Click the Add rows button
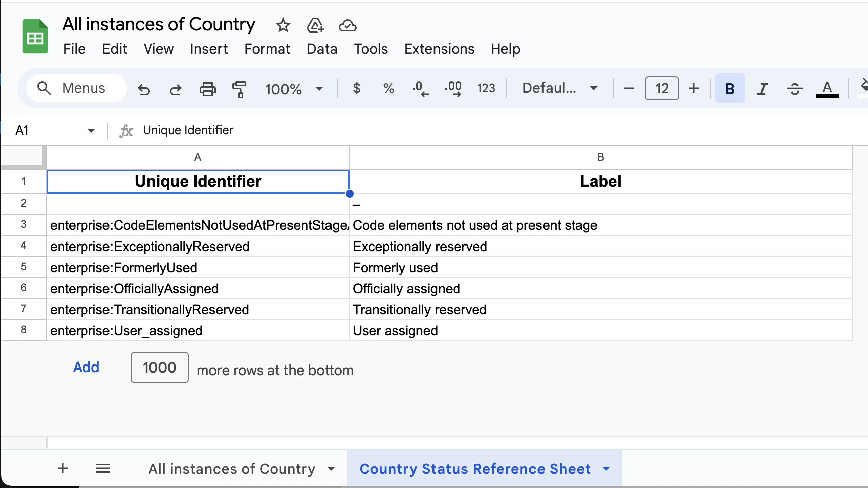The height and width of the screenshot is (488, 868). (x=86, y=367)
